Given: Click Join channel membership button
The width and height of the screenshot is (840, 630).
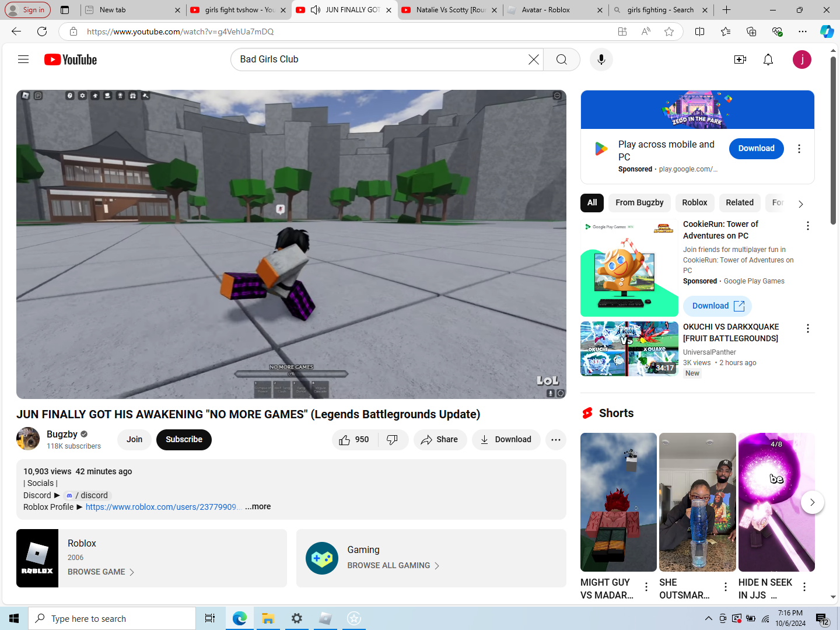Looking at the screenshot, I should pos(135,440).
